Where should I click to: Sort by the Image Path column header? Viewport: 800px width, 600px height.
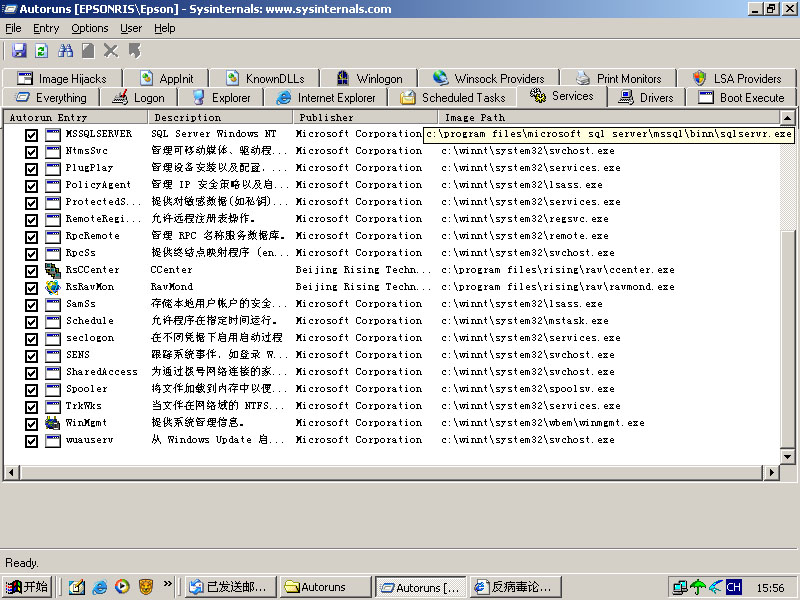(609, 117)
